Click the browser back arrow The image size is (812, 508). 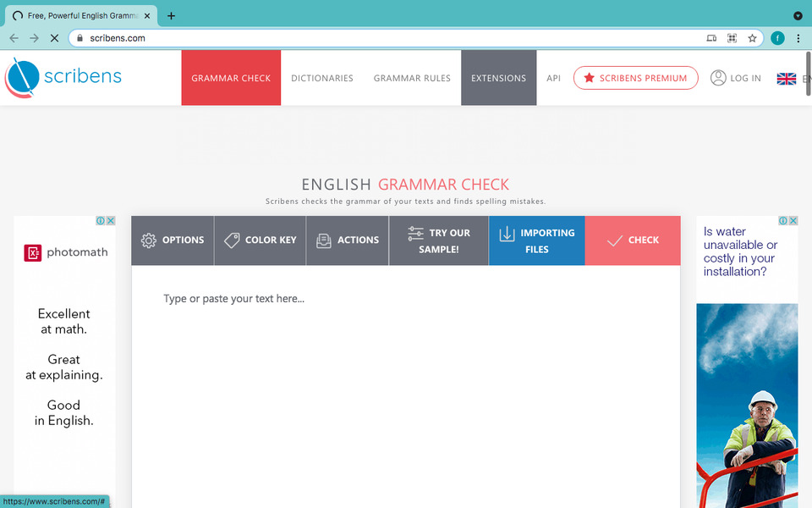[x=14, y=37]
